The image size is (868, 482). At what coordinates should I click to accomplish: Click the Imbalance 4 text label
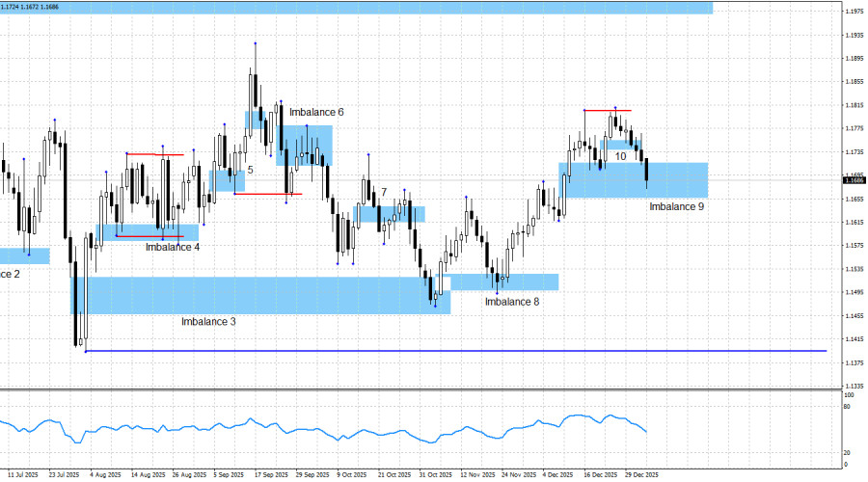(x=173, y=247)
